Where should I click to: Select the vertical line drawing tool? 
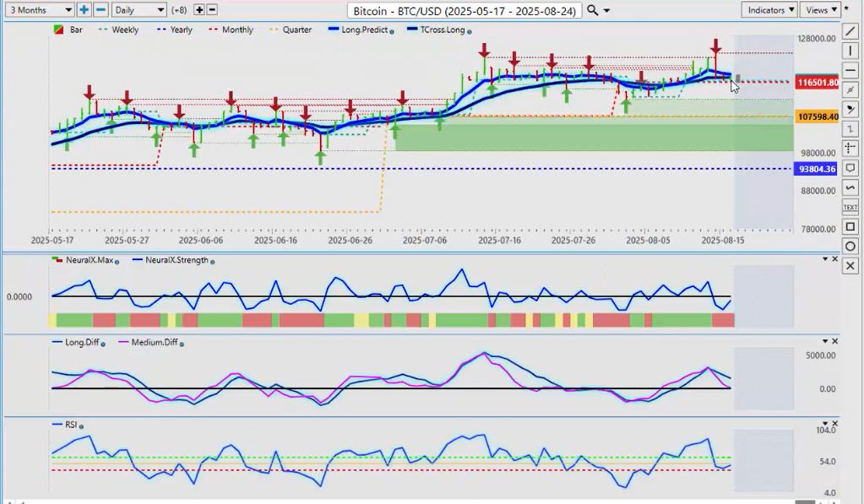pos(850,51)
